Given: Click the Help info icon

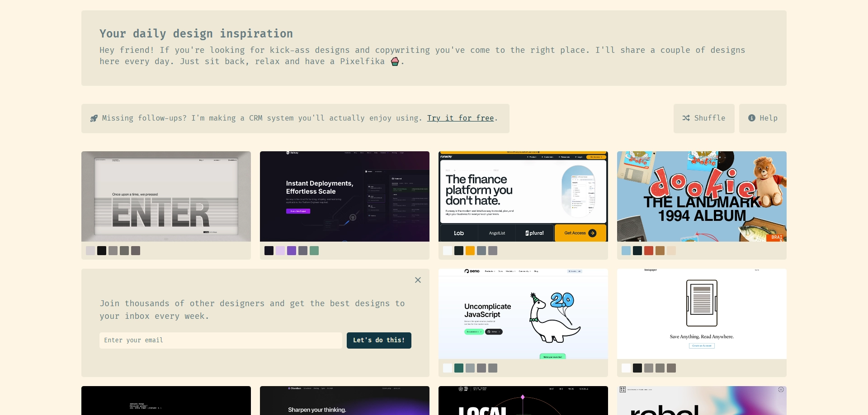Looking at the screenshot, I should point(752,118).
